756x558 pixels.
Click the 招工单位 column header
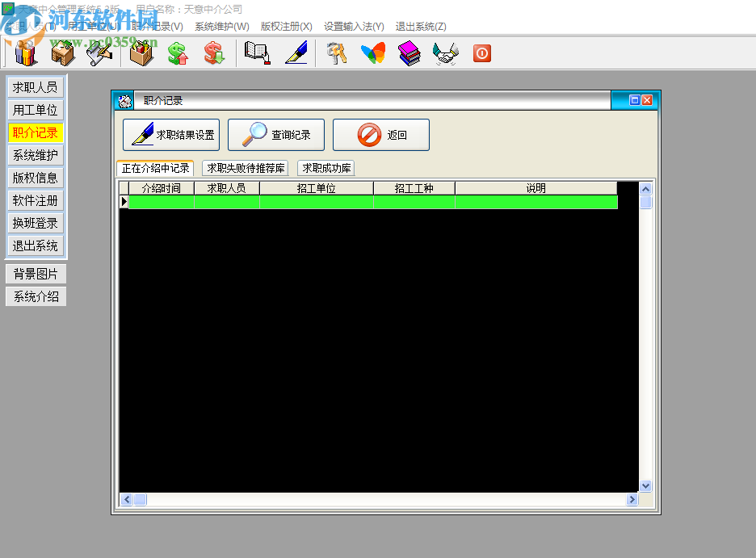pos(317,188)
